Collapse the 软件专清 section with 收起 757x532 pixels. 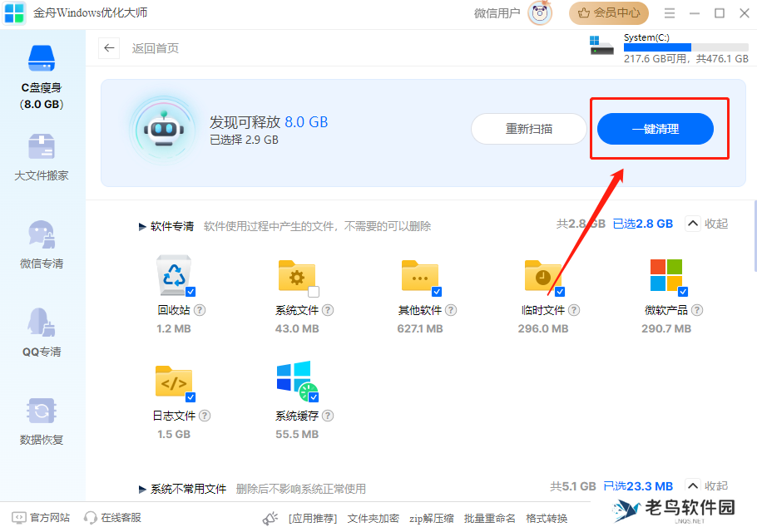pos(706,223)
